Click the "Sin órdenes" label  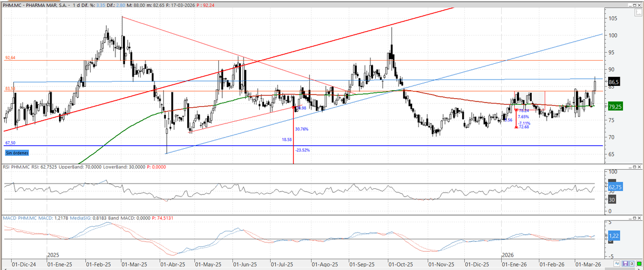pyautogui.click(x=17, y=153)
